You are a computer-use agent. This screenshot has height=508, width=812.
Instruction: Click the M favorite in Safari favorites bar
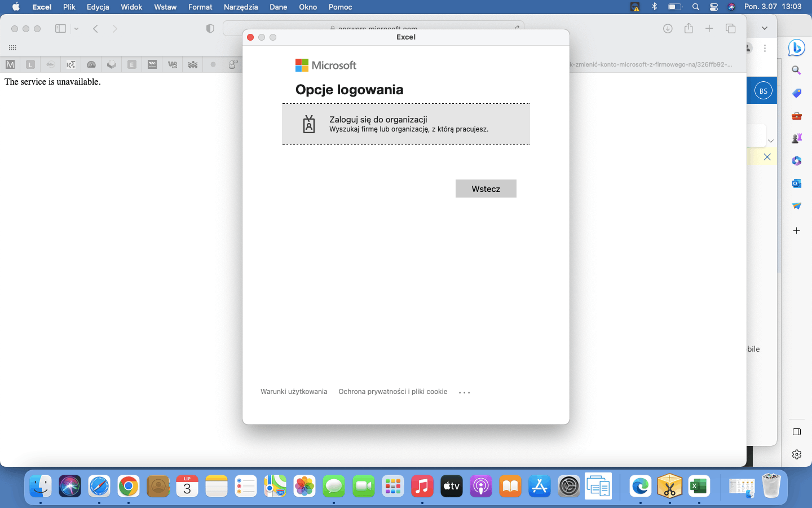[10, 64]
